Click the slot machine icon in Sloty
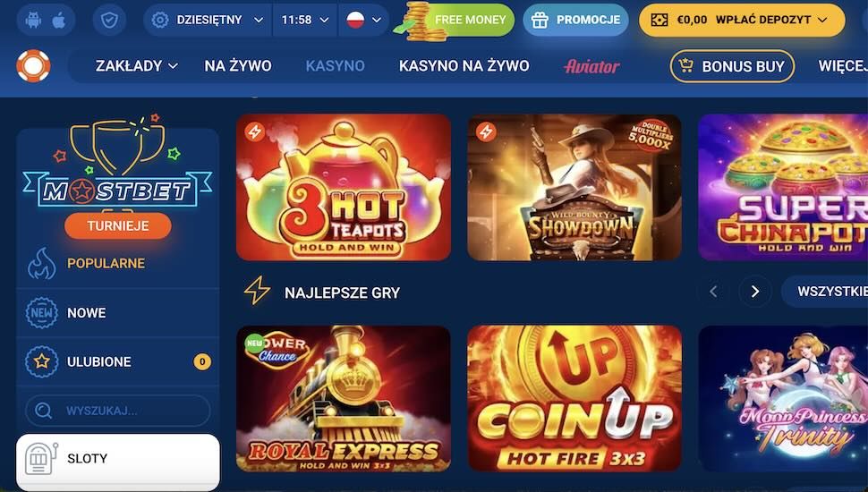Screen dimensions: 868x492 41,459
